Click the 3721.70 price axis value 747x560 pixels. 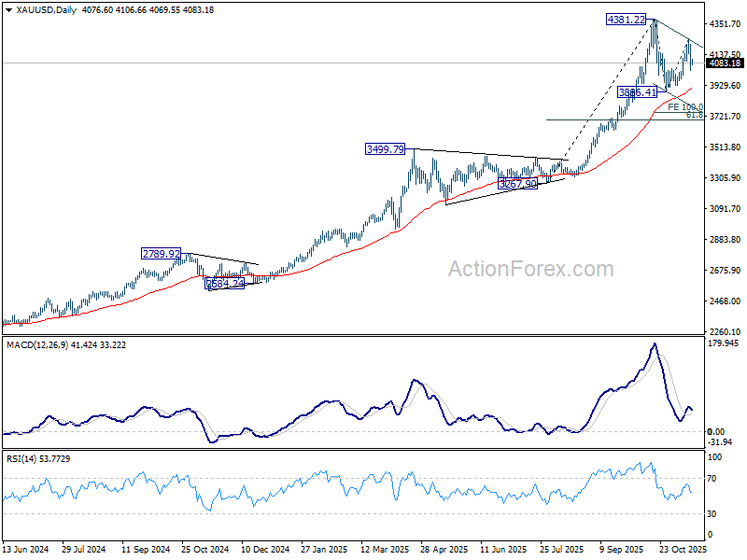(725, 116)
